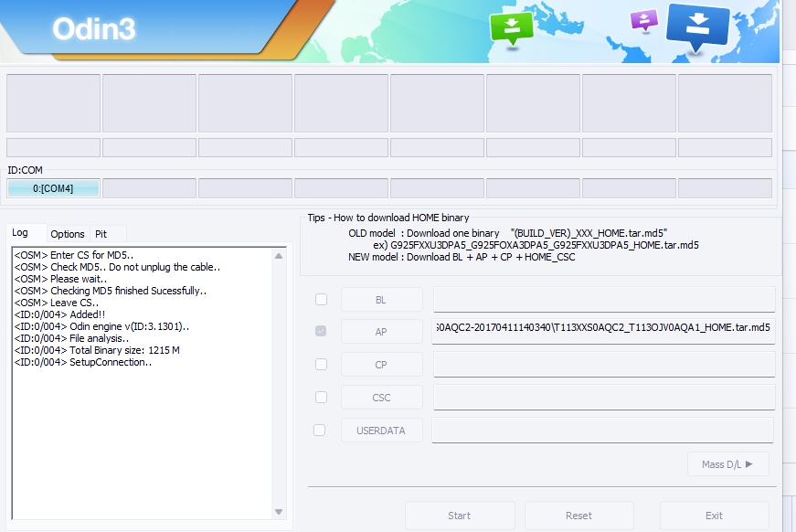This screenshot has height=532, width=796.
Task: Click log line 'Added!!'
Action: (60, 314)
